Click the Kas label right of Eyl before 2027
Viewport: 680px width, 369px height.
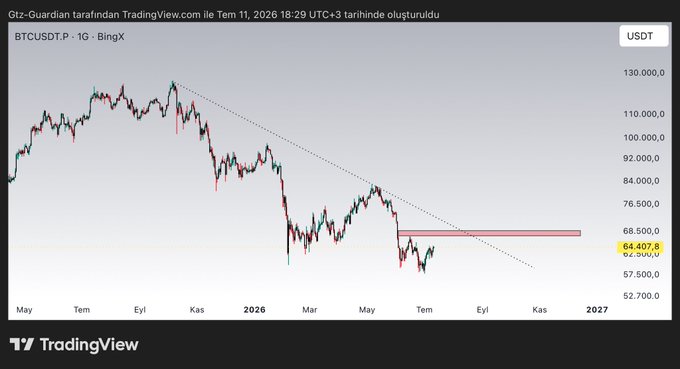[539, 310]
